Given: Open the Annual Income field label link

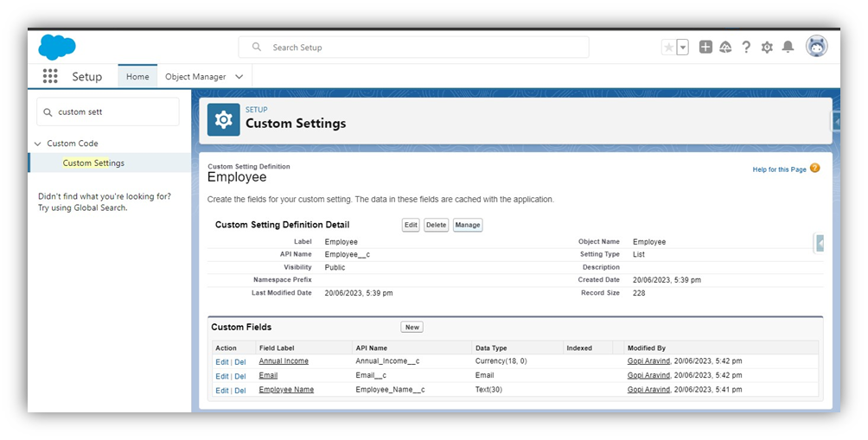Looking at the screenshot, I should pyautogui.click(x=284, y=360).
